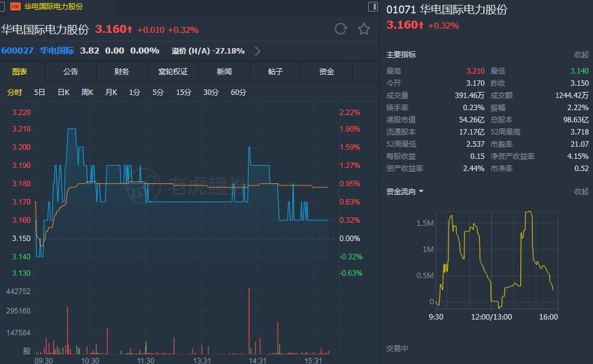The height and width of the screenshot is (364, 593).
Task: Select the 日K chart period
Action: tap(63, 93)
